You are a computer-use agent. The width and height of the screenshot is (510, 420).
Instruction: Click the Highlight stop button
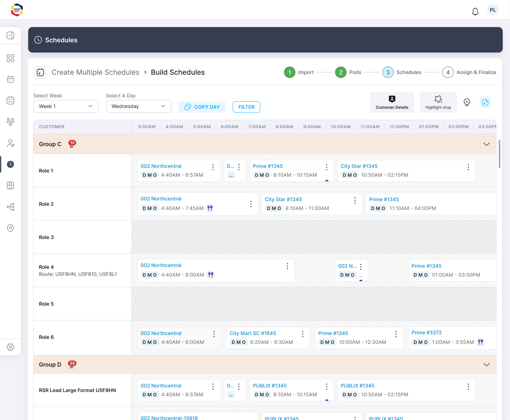point(438,102)
